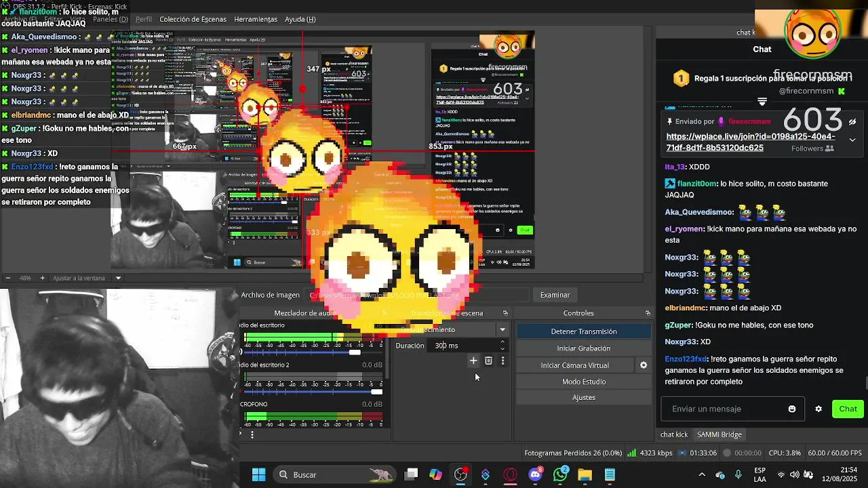The width and height of the screenshot is (868, 488).
Task: Increase transition duration stepper up
Action: click(x=502, y=342)
